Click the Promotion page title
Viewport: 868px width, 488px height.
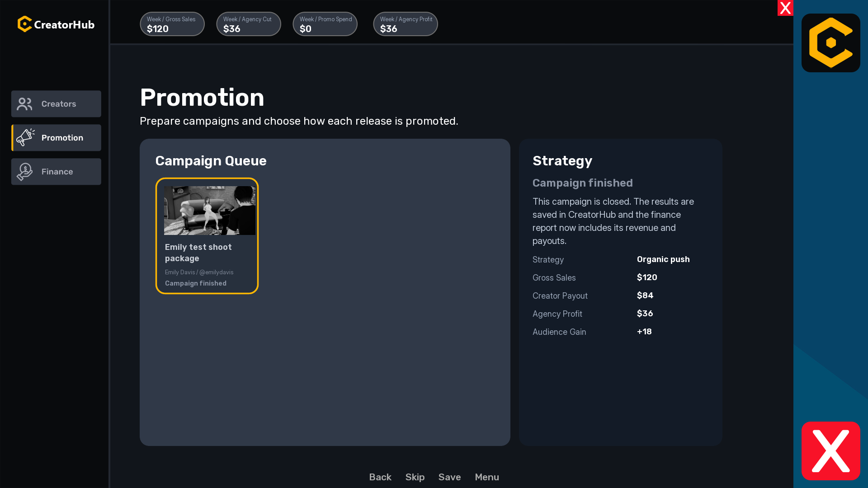pyautogui.click(x=202, y=98)
